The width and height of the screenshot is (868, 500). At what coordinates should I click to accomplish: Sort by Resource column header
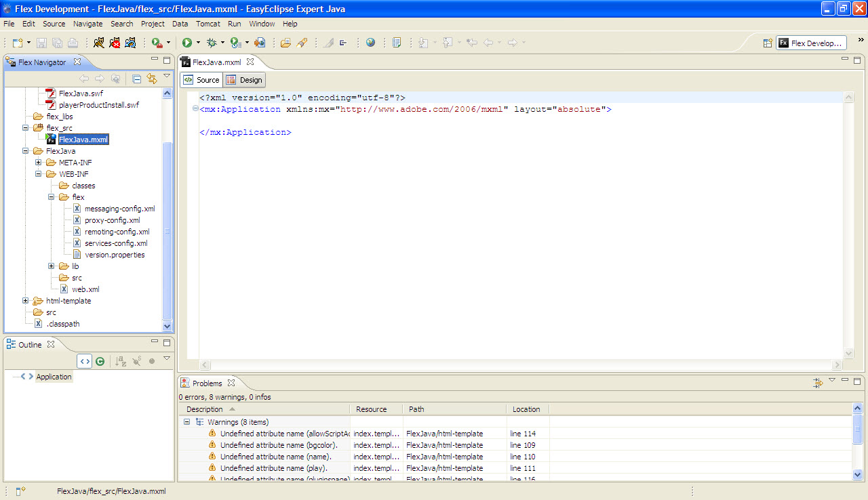coord(376,409)
